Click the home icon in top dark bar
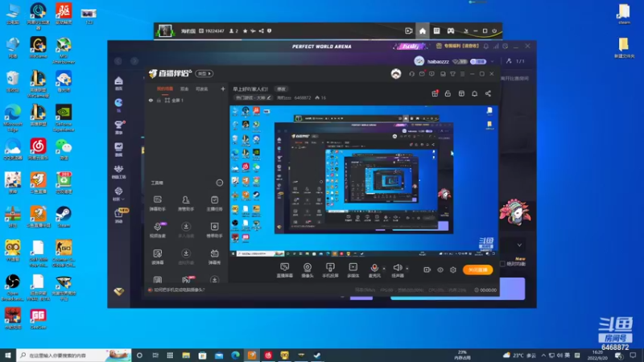The width and height of the screenshot is (644, 362). 423,31
